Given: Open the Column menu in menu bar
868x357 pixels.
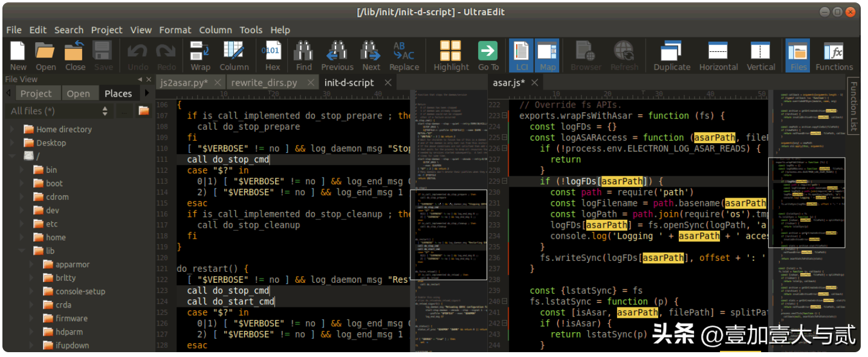Looking at the screenshot, I should (216, 30).
